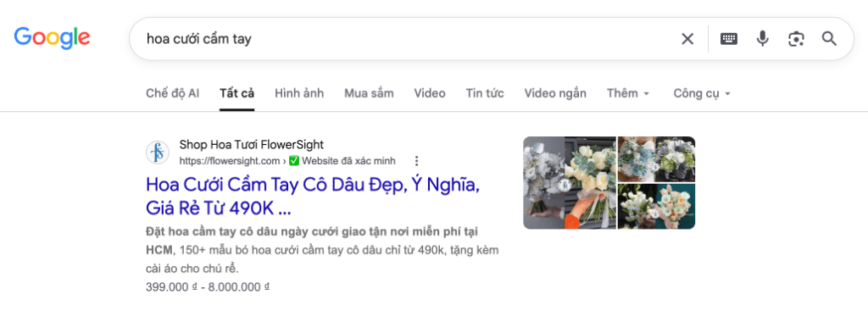
Task: Click the https://flowersight.com URL text
Action: point(231,161)
